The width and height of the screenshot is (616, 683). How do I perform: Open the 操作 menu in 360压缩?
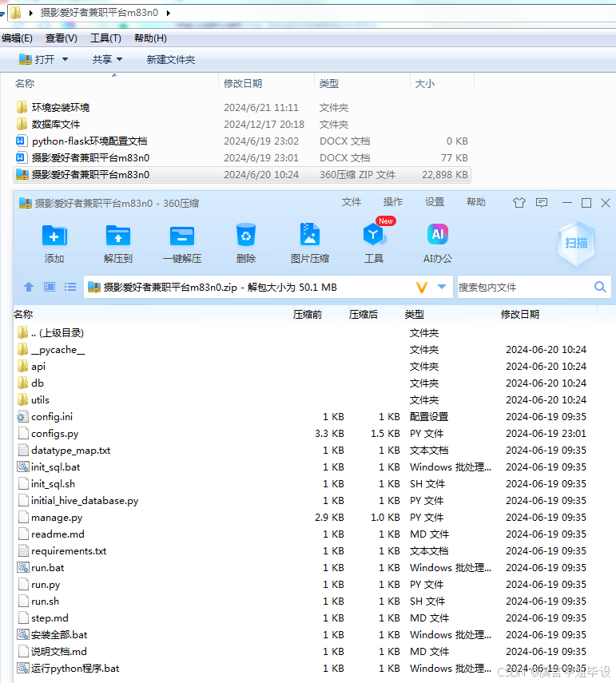click(x=392, y=202)
